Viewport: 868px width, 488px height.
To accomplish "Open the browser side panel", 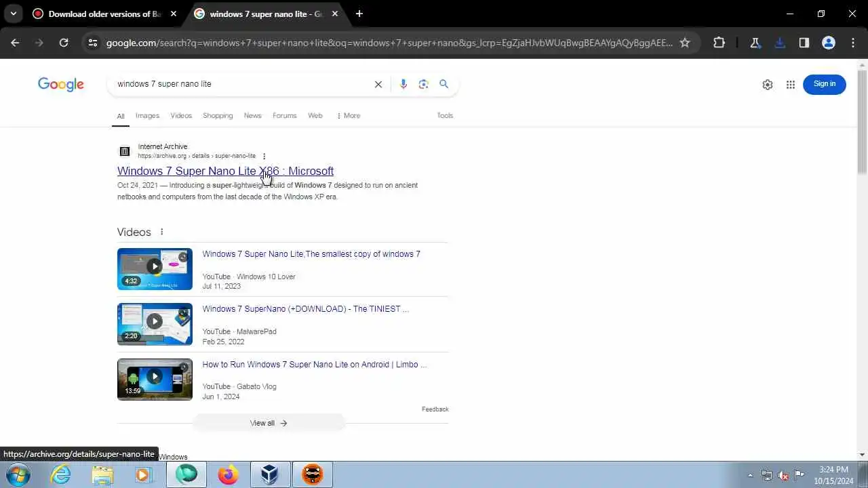I will click(804, 43).
